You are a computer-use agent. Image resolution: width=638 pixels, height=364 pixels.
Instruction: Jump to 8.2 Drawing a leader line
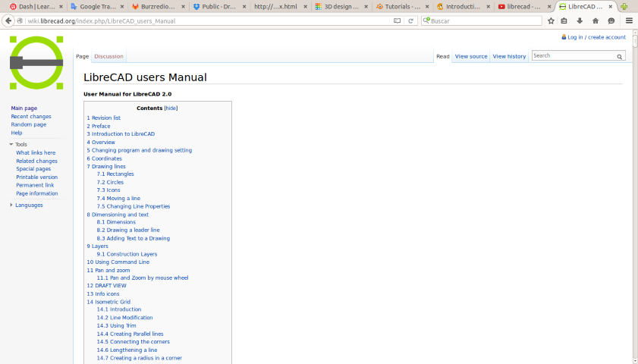point(128,231)
